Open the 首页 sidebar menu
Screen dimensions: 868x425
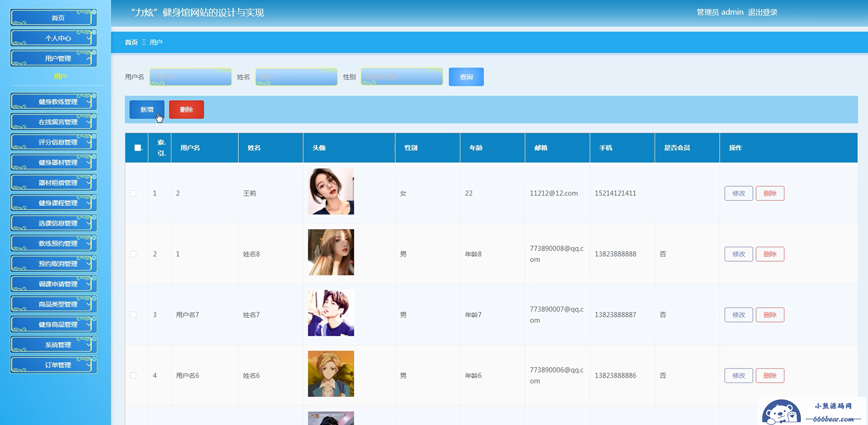coord(54,18)
